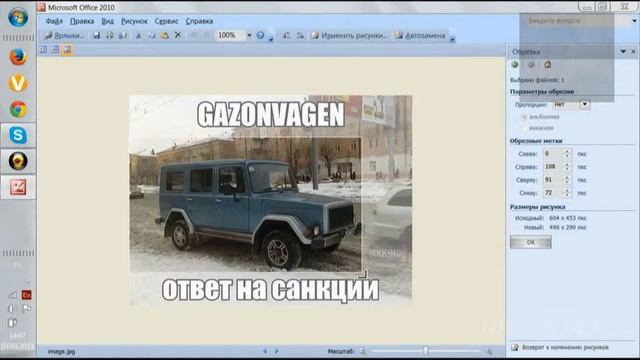Click OK to apply the crop
The height and width of the screenshot is (360, 640).
pos(531,242)
